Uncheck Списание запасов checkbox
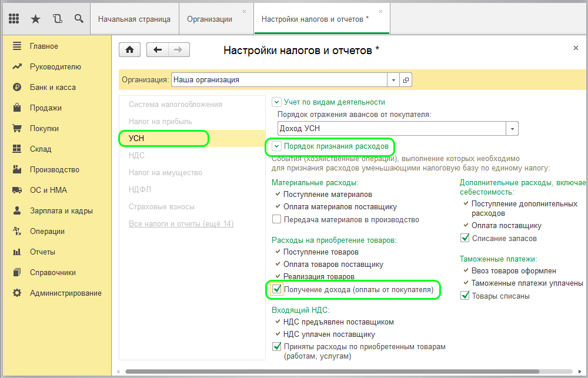This screenshot has width=588, height=378. tap(465, 238)
